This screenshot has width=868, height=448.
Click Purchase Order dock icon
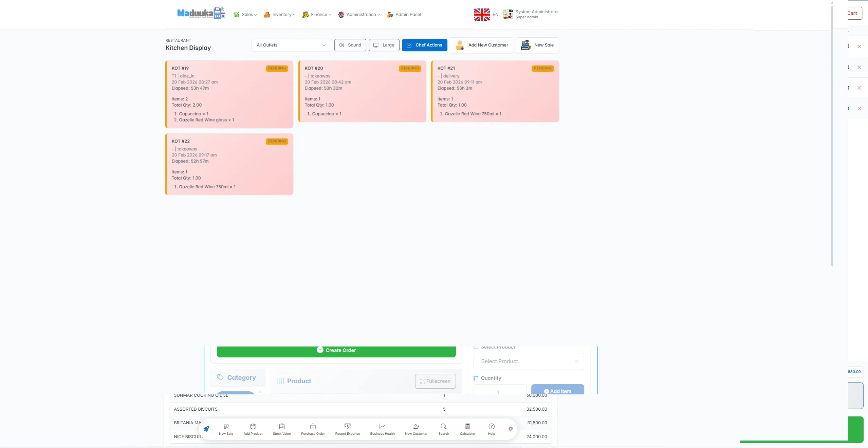pos(313,429)
